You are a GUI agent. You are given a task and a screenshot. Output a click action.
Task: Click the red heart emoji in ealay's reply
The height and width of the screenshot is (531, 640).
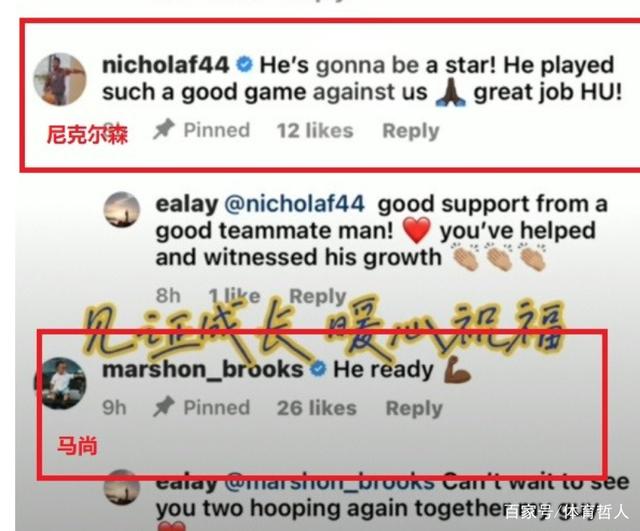tap(416, 231)
